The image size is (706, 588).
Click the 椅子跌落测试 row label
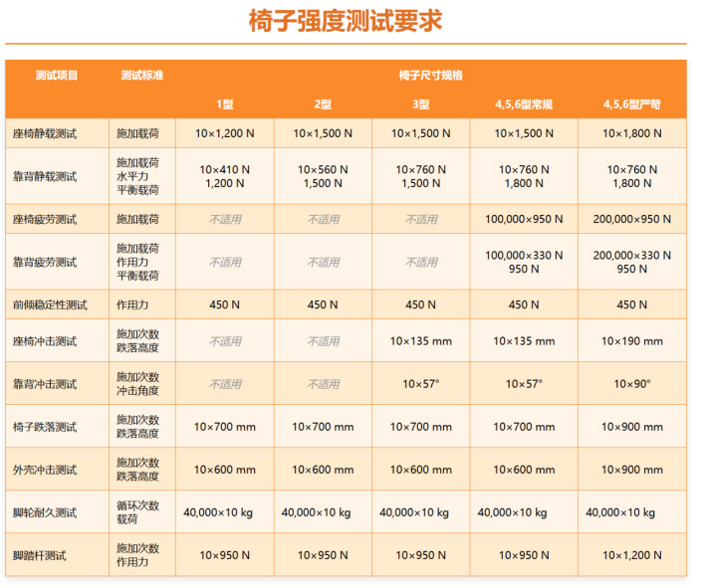coord(45,427)
